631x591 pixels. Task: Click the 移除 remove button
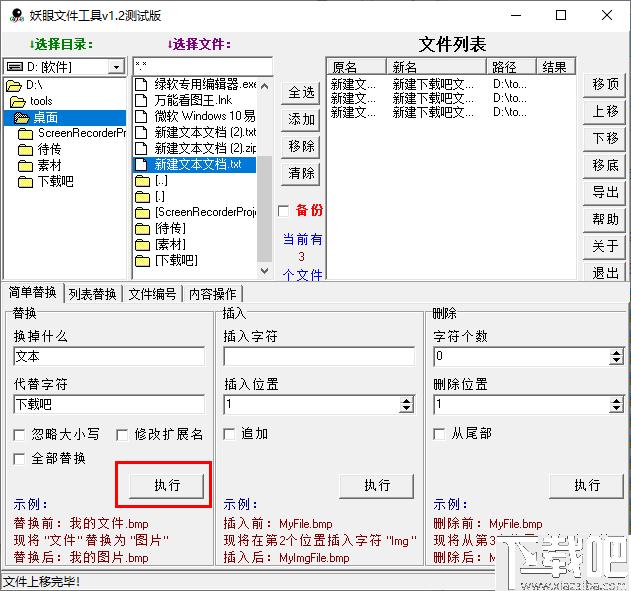pos(301,146)
